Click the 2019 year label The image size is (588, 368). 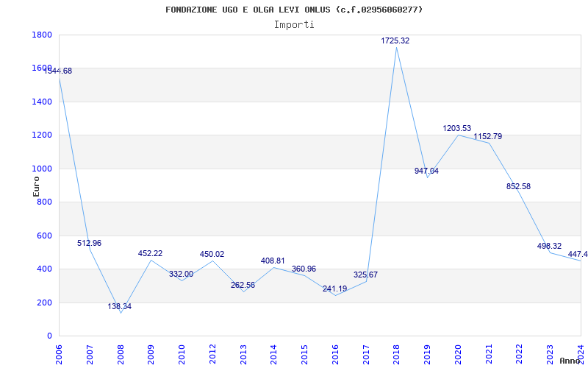(x=428, y=355)
